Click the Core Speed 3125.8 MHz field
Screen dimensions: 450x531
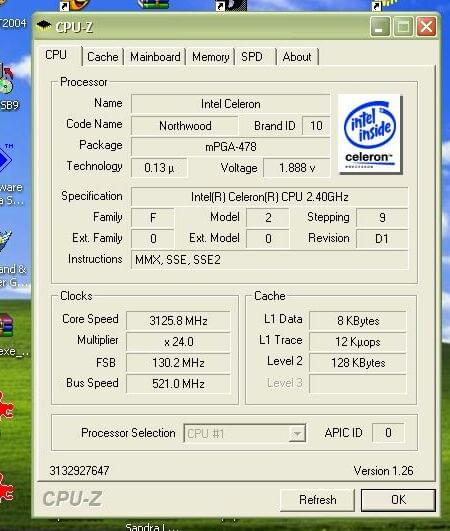(x=178, y=320)
